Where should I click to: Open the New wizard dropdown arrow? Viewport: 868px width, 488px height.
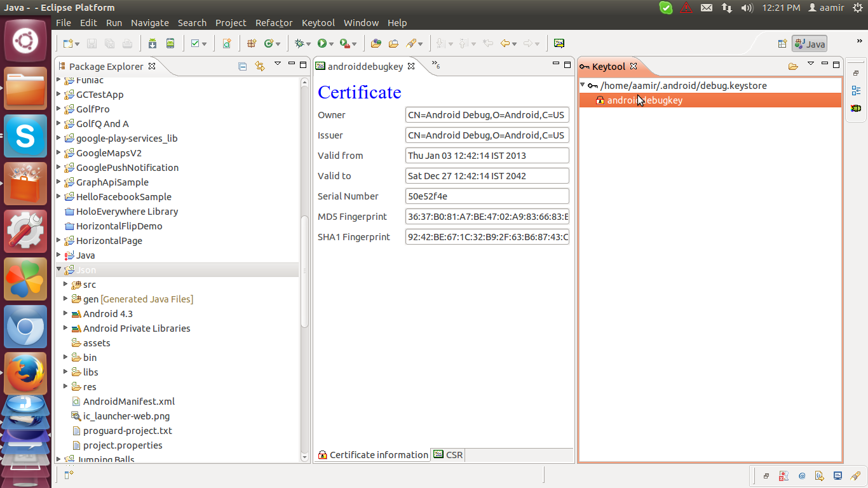click(x=78, y=44)
